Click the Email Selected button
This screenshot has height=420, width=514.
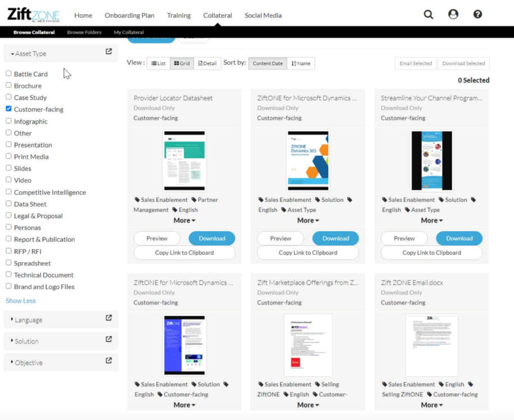[x=416, y=64]
